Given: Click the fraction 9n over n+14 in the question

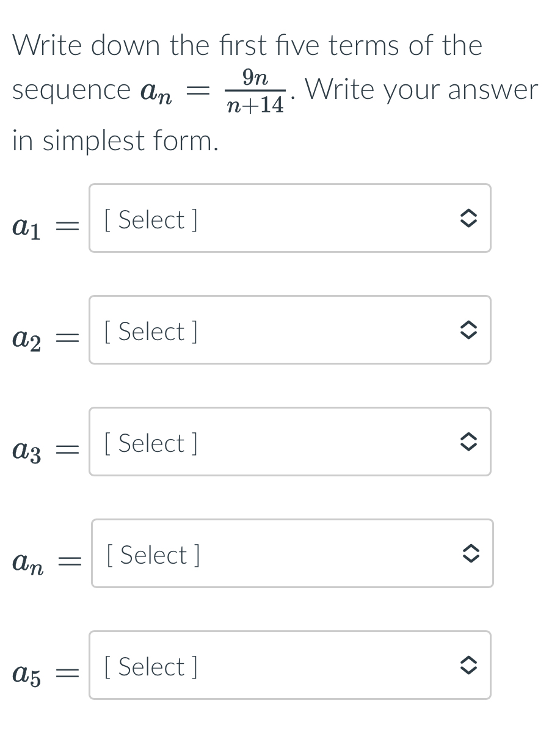Looking at the screenshot, I should point(254,90).
